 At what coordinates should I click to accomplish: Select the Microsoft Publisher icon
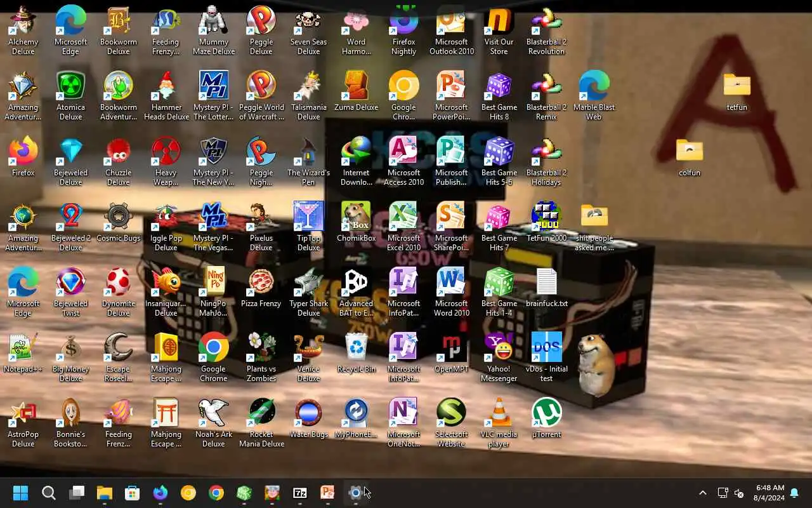(x=452, y=161)
